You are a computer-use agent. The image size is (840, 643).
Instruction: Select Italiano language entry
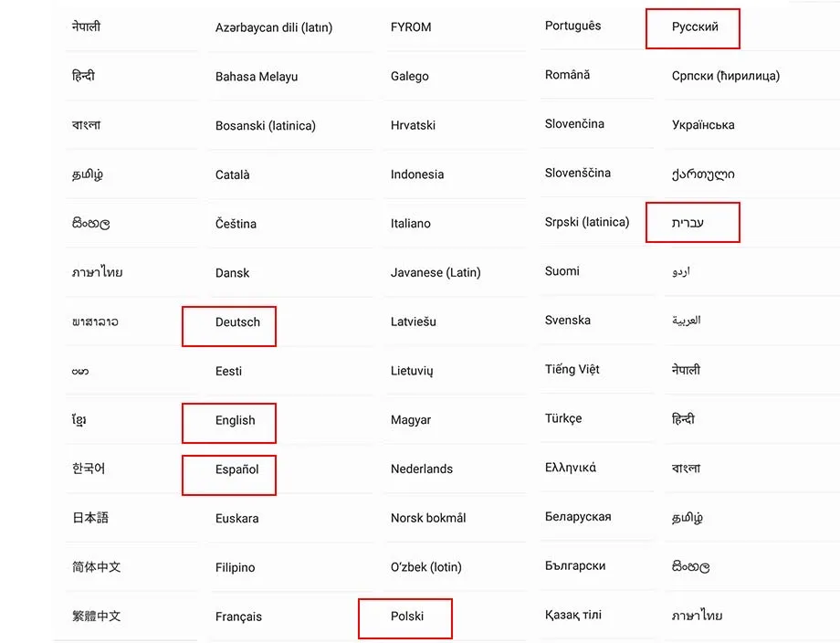tap(410, 224)
